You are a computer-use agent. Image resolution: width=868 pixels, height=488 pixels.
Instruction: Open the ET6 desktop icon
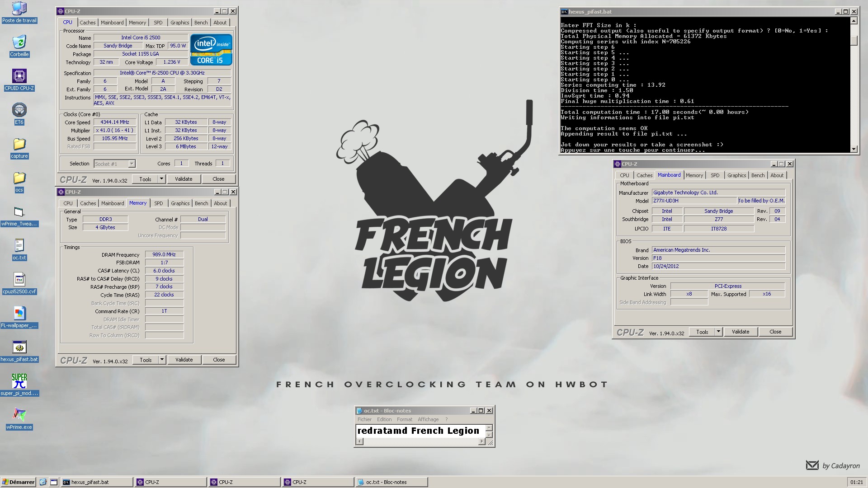pos(19,114)
